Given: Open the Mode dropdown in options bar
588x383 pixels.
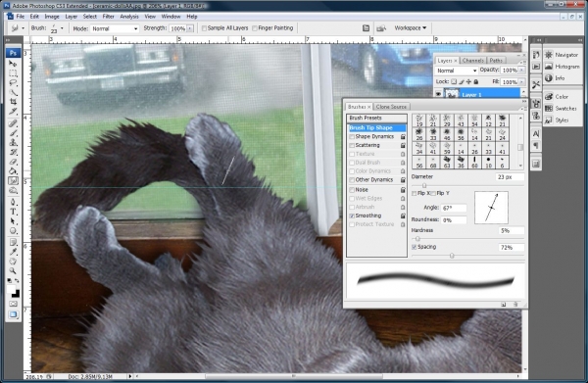Looking at the screenshot, I should click(x=115, y=28).
